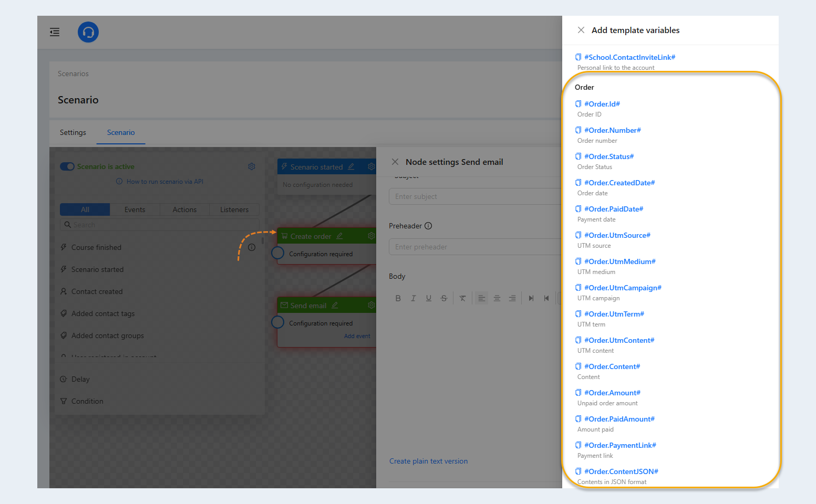Image resolution: width=816 pixels, height=504 pixels.
Task: Toggle strikethrough formatting in Body editor
Action: (x=444, y=298)
